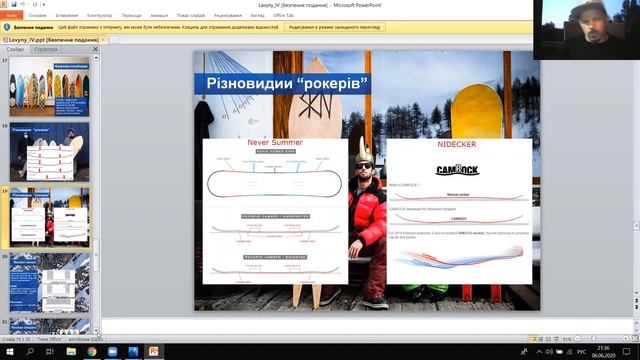Viewport: 640px width, 360px height.
Task: Open the Photos app on taskbar
Action: [x=133, y=351]
